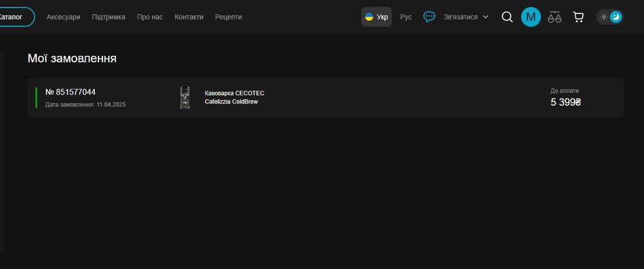Click the sun icon in theme switch
The image size is (644, 269).
click(603, 17)
